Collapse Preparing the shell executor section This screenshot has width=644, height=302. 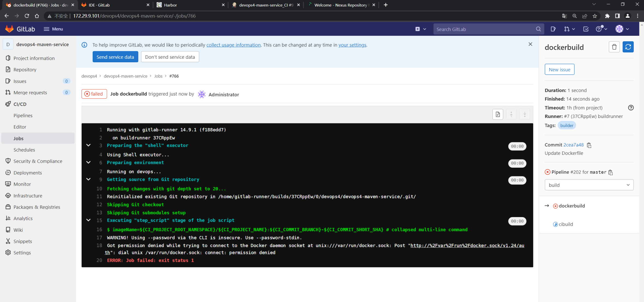click(88, 145)
